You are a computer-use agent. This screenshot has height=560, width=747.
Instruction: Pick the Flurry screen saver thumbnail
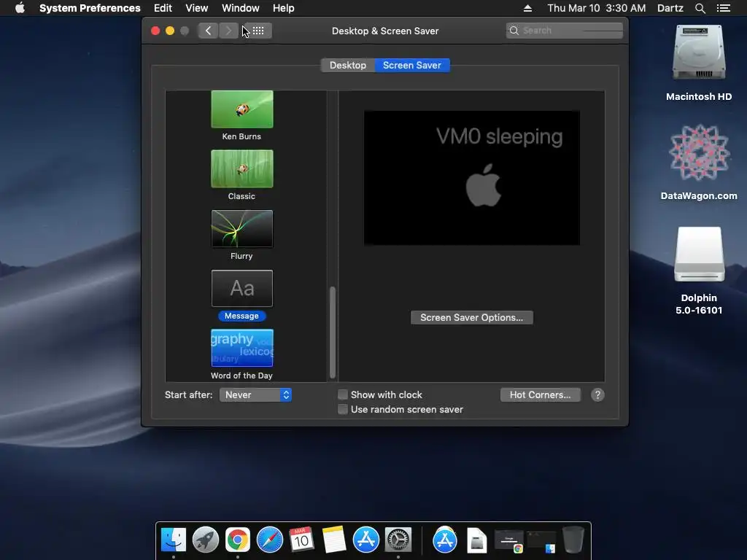242,228
